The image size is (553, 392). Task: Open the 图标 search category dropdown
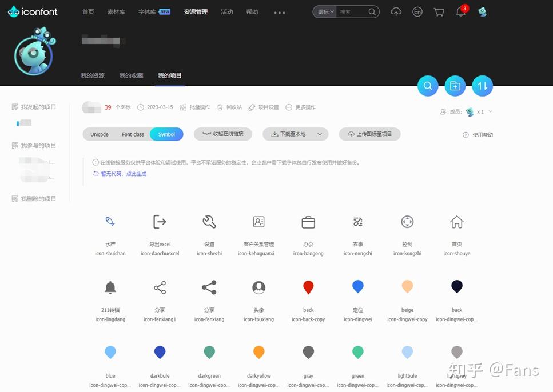click(324, 11)
